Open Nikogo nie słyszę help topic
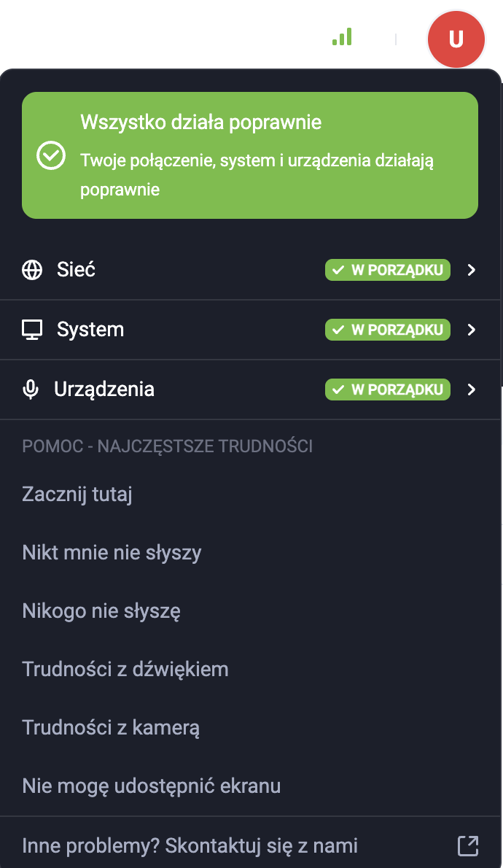 pos(101,611)
